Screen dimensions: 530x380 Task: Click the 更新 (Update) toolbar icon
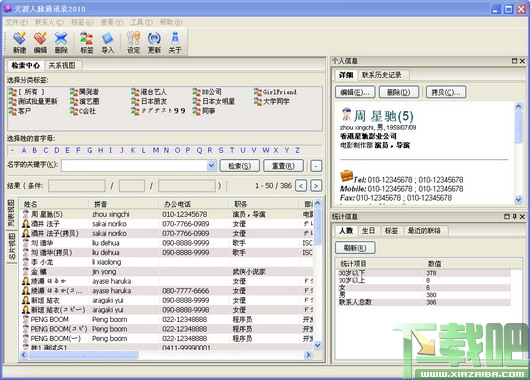point(154,42)
